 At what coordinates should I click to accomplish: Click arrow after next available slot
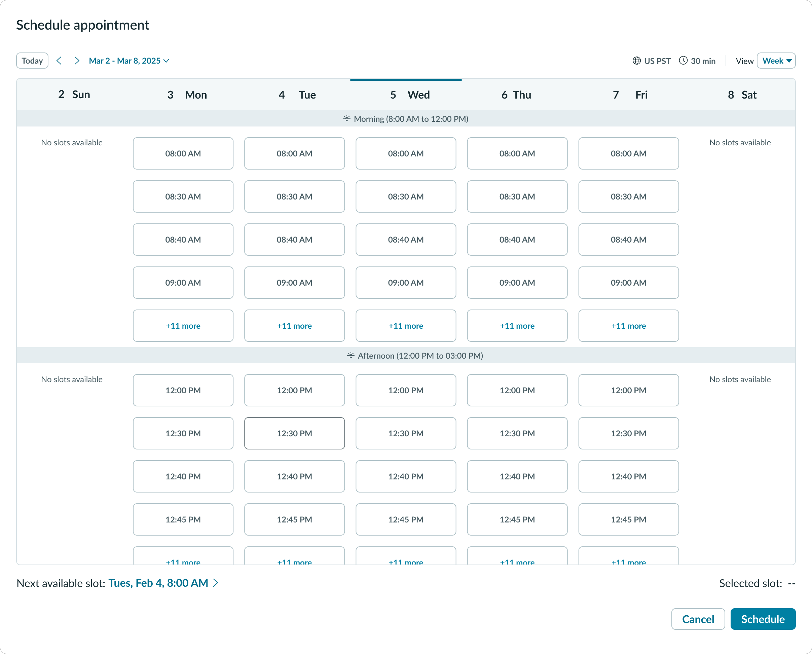[216, 583]
